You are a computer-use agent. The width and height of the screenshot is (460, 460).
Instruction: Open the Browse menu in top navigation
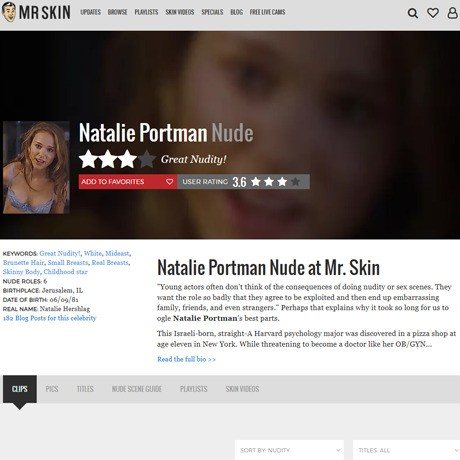coord(117,12)
